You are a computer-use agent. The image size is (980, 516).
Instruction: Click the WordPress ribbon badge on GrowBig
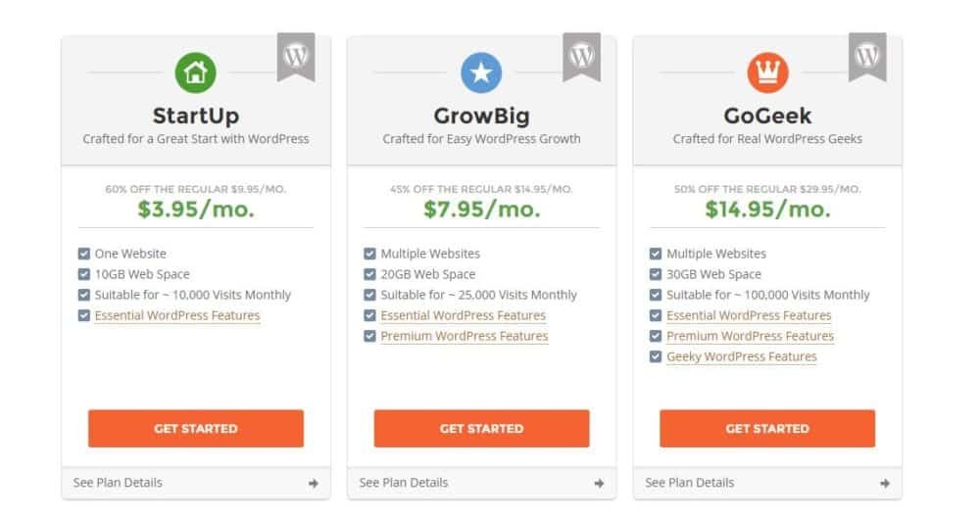point(581,56)
